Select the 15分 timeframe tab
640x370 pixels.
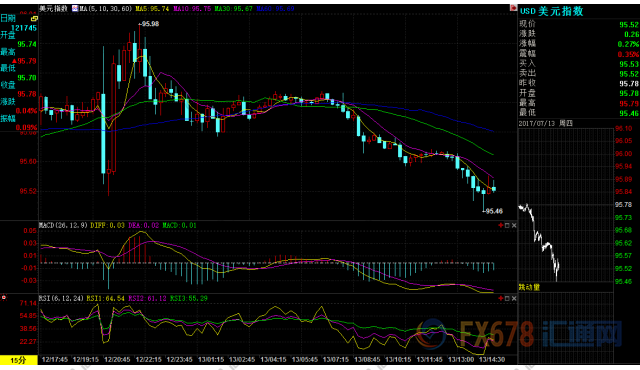18,360
